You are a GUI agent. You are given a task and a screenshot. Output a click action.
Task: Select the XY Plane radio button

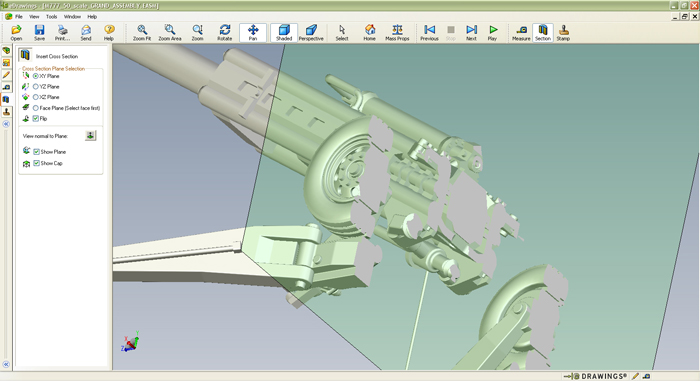point(36,76)
